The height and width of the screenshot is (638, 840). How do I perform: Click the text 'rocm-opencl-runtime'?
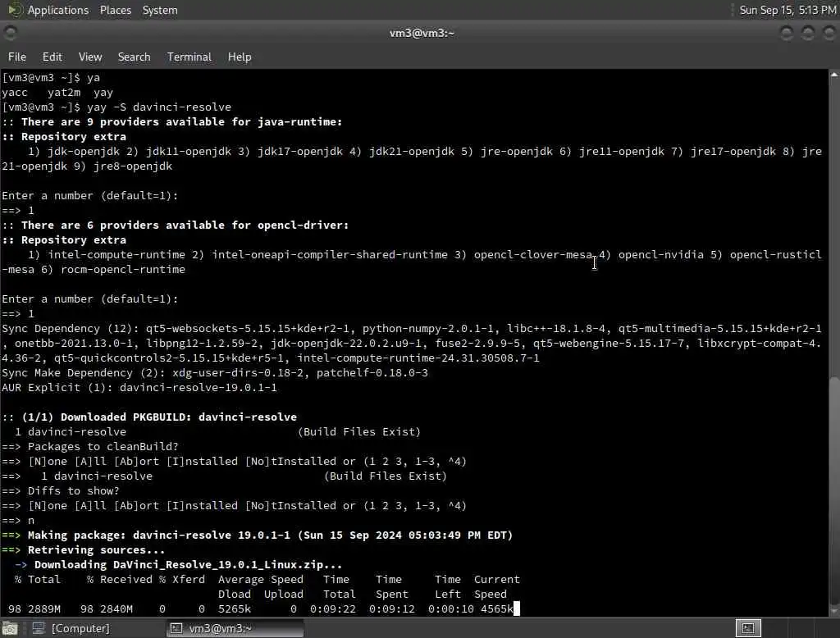pyautogui.click(x=123, y=270)
